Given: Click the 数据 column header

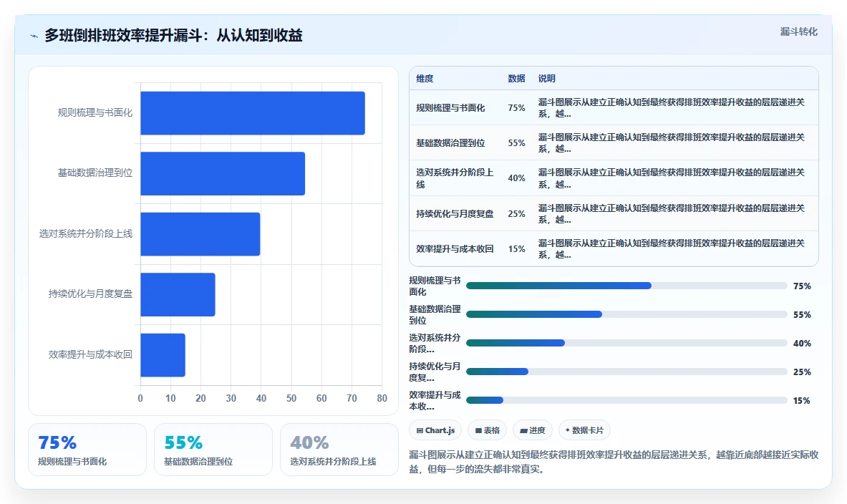Looking at the screenshot, I should pyautogui.click(x=516, y=78).
